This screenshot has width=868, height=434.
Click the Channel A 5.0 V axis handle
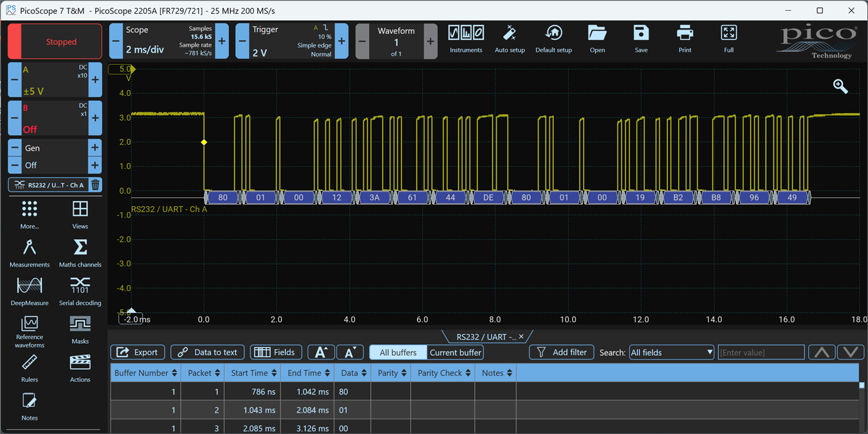121,69
